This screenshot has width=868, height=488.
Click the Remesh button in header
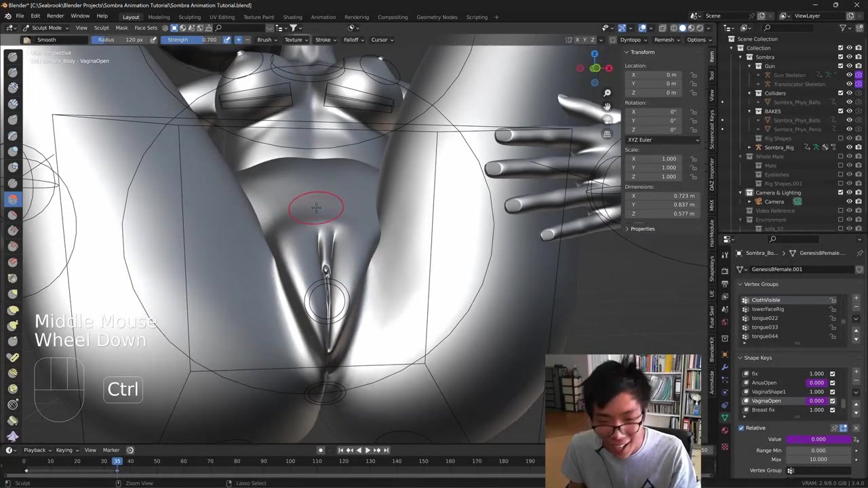coord(666,40)
